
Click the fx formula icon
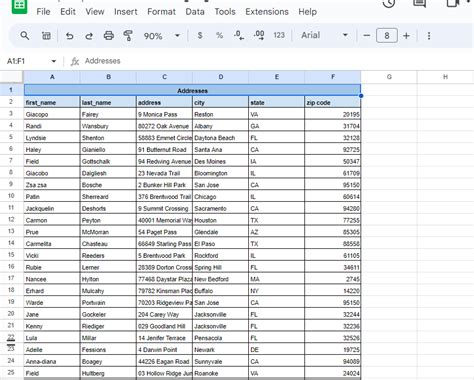click(x=75, y=61)
